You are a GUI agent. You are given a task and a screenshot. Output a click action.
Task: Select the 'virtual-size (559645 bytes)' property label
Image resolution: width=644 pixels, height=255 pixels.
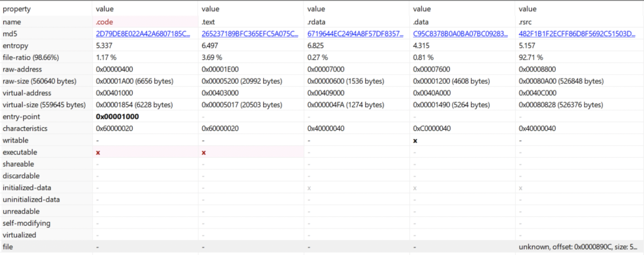click(x=44, y=105)
